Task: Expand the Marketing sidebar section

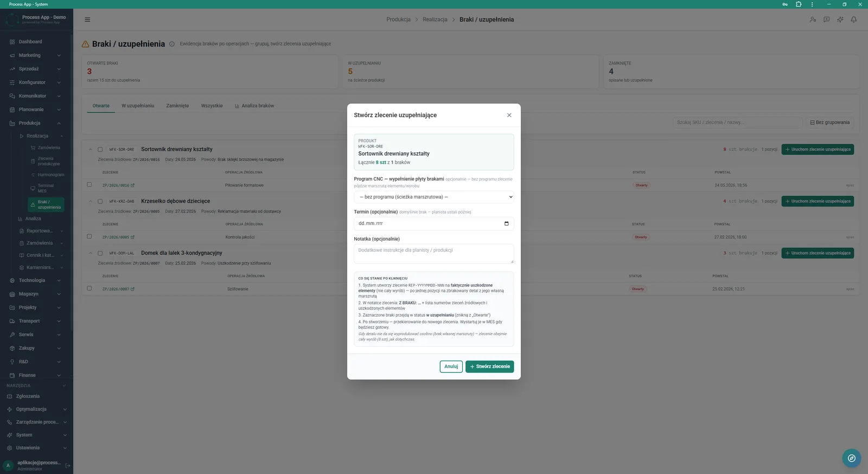Action: click(x=36, y=55)
